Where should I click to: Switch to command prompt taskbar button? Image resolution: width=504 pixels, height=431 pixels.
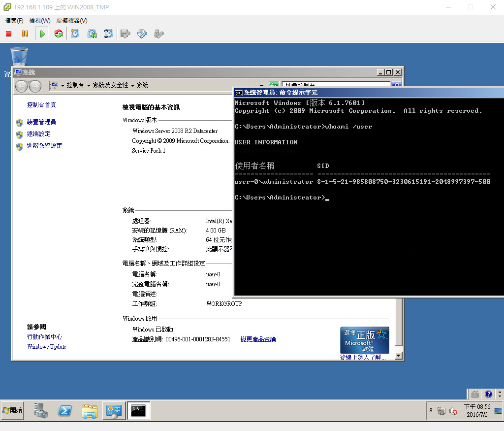click(138, 411)
